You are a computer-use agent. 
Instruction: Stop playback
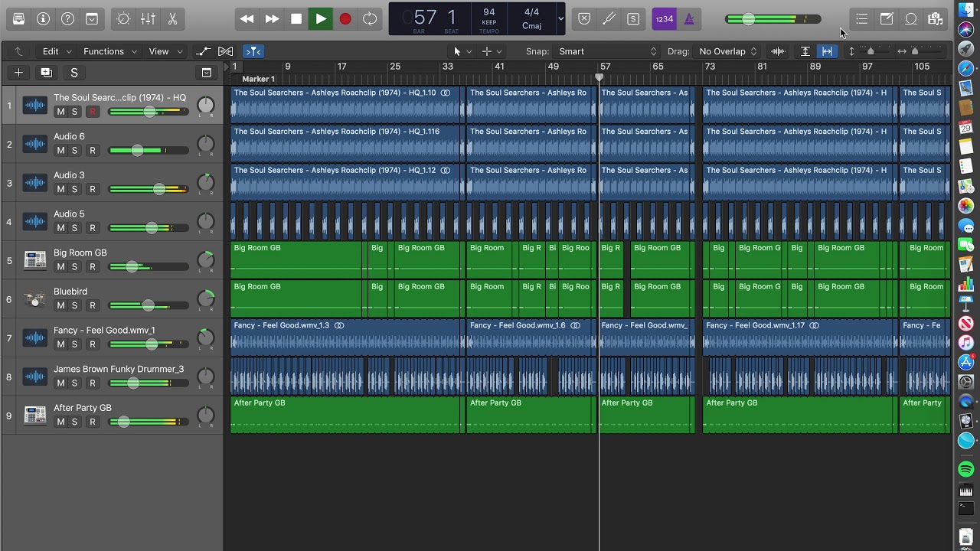coord(296,19)
